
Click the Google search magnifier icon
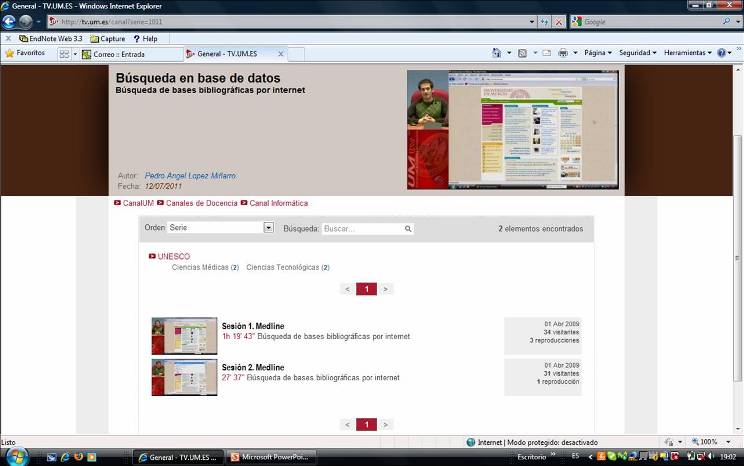[x=726, y=21]
